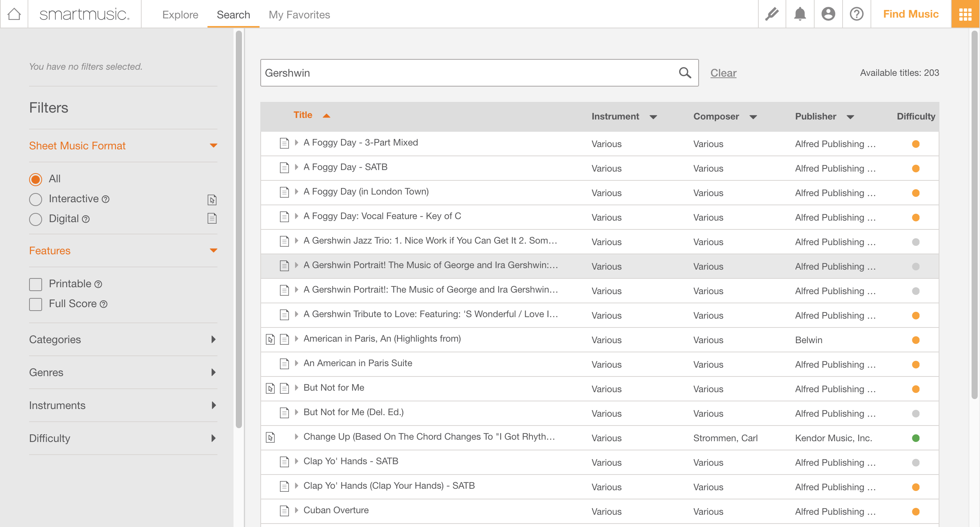This screenshot has width=980, height=527.
Task: Click Kendor Music, Inc. publisher cell
Action: 833,438
